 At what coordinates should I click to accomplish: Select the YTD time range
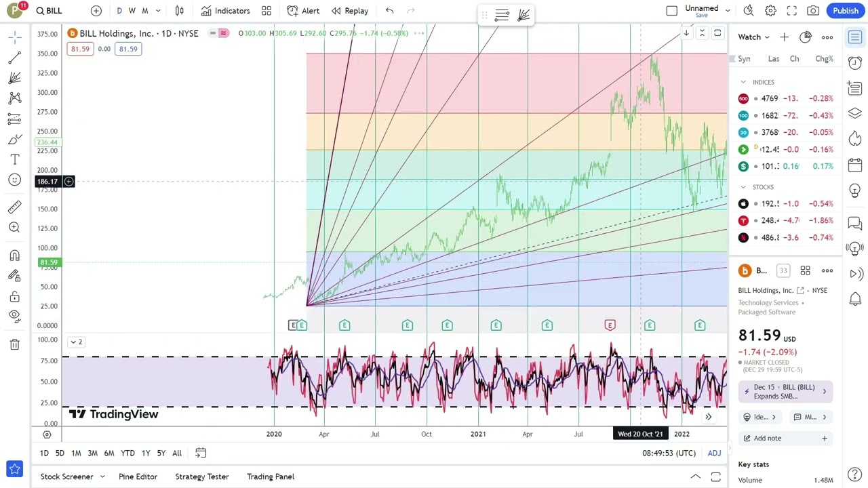[127, 453]
